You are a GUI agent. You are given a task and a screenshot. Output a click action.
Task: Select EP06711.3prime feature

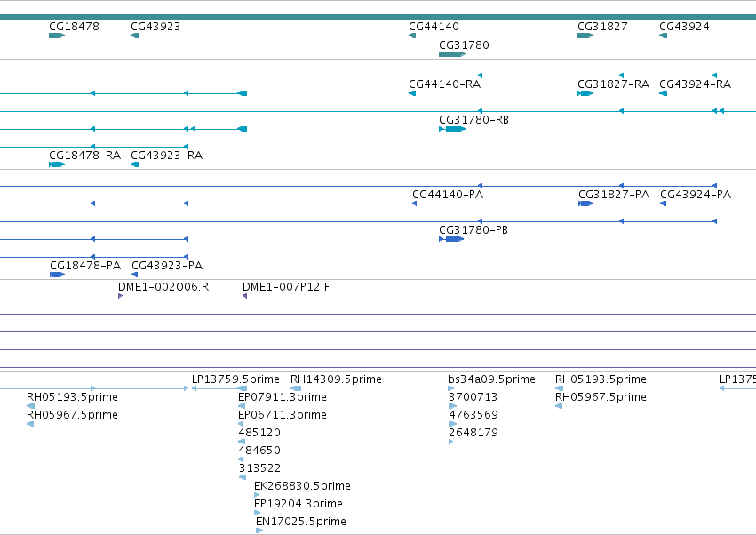(x=282, y=415)
